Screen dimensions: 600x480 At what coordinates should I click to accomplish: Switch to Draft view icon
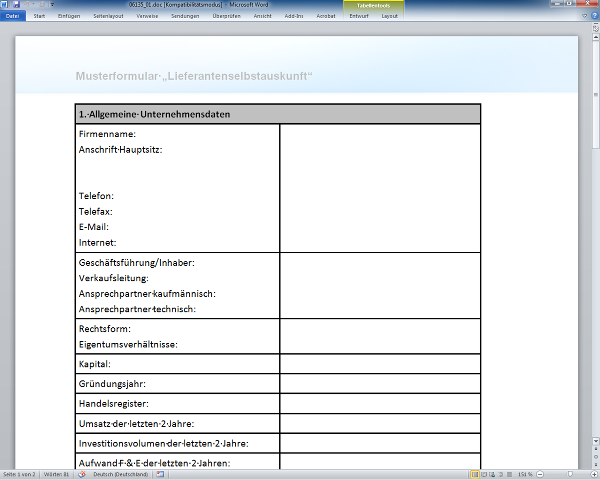(510, 474)
